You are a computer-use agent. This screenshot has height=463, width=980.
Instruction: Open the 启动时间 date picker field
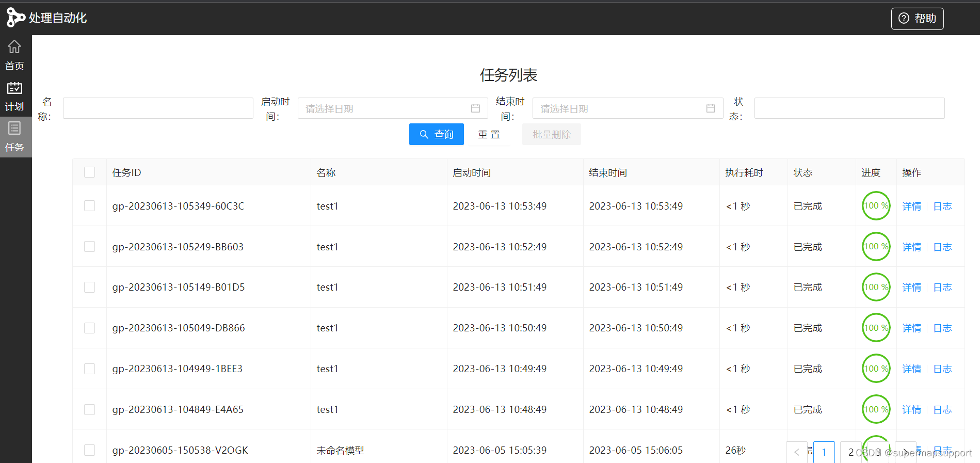click(393, 108)
